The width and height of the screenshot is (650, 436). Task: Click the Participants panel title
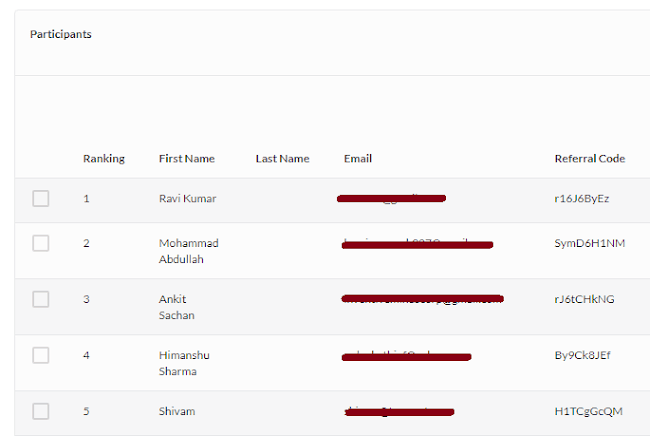[61, 34]
